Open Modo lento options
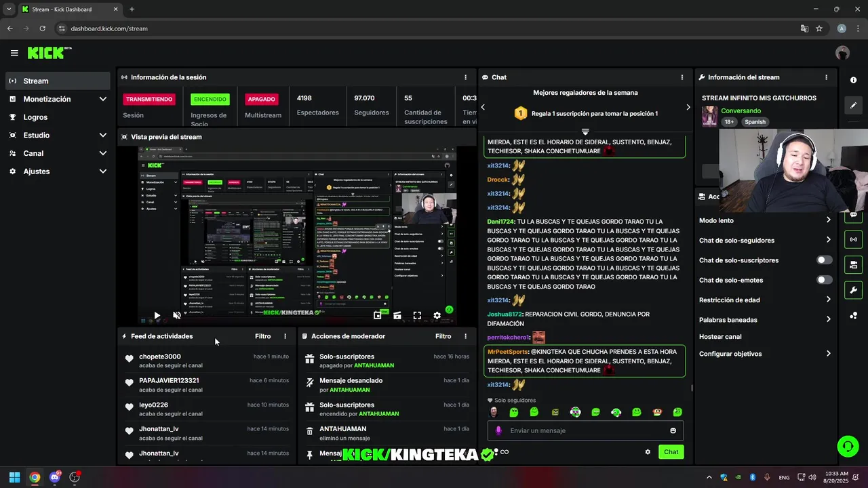The height and width of the screenshot is (488, 868). [765, 220]
